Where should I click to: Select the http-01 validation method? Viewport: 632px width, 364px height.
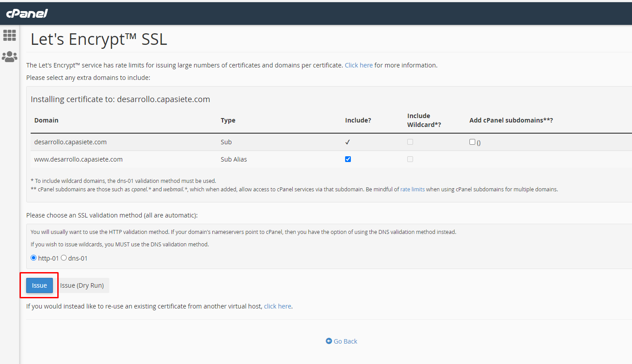tap(34, 258)
